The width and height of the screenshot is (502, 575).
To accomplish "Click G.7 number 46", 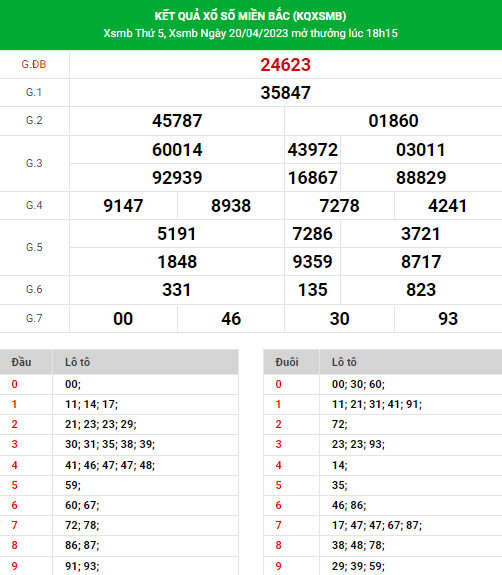I will point(231,319).
